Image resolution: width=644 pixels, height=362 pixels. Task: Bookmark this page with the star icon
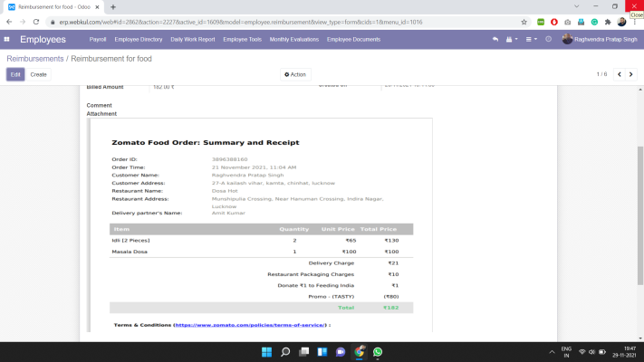point(524,22)
